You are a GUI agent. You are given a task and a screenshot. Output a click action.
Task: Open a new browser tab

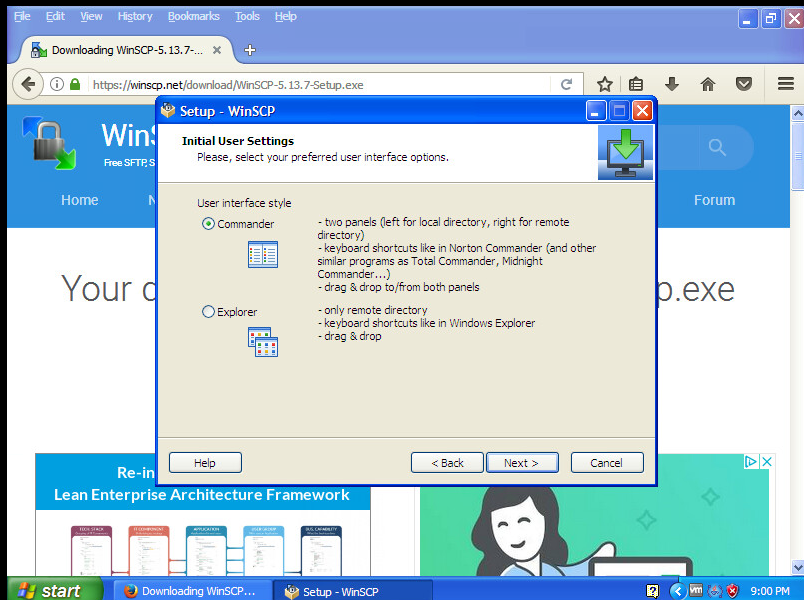pyautogui.click(x=250, y=49)
